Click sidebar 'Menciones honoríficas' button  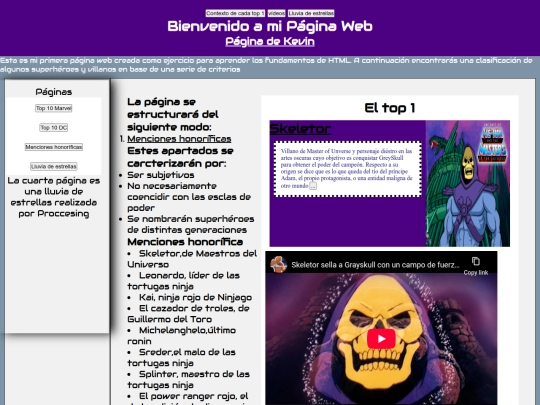click(x=54, y=147)
